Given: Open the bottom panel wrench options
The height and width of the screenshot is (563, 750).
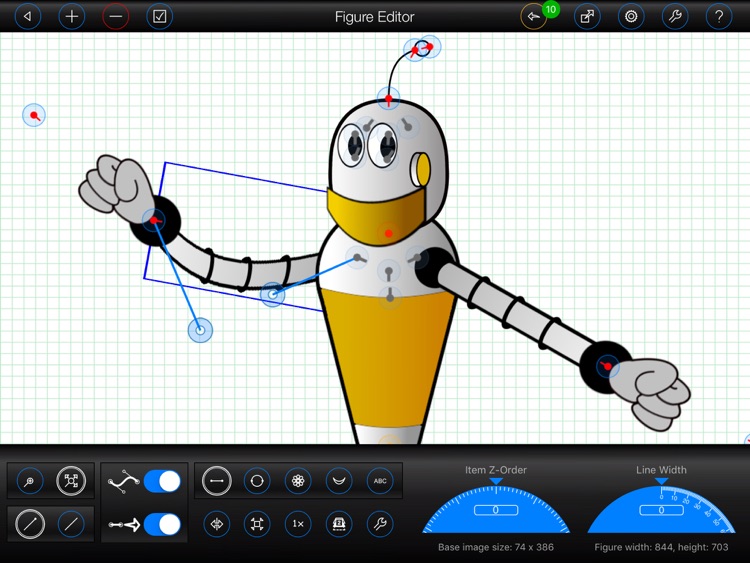Looking at the screenshot, I should [x=380, y=524].
